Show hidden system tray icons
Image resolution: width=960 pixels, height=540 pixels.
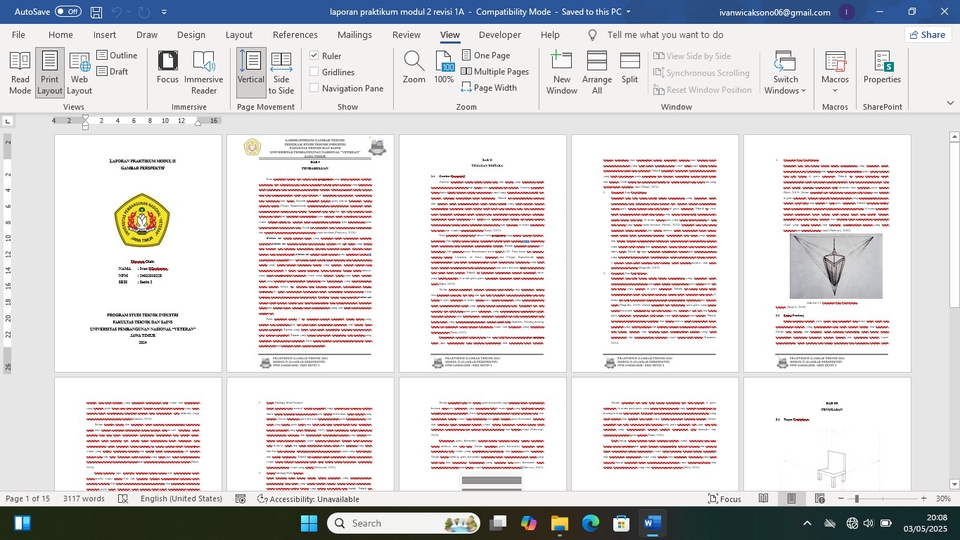807,523
